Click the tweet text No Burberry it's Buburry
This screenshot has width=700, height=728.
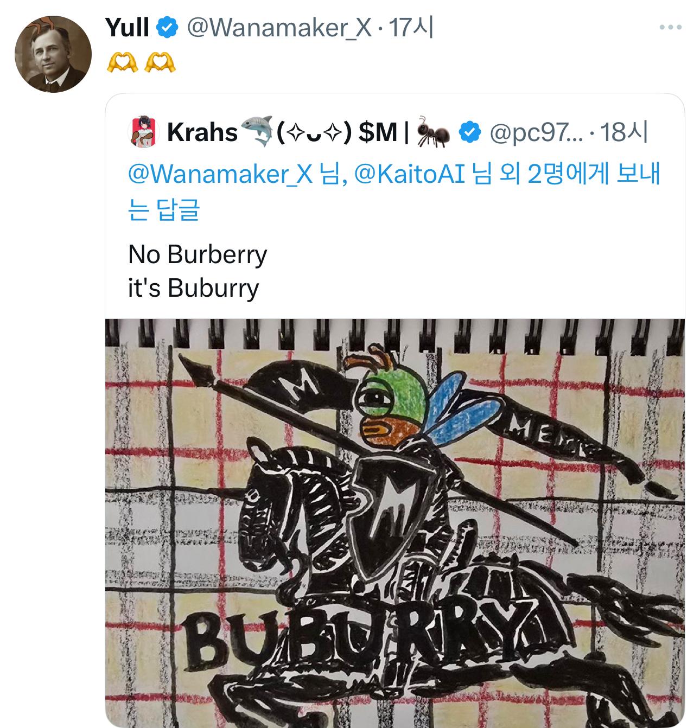tap(195, 270)
